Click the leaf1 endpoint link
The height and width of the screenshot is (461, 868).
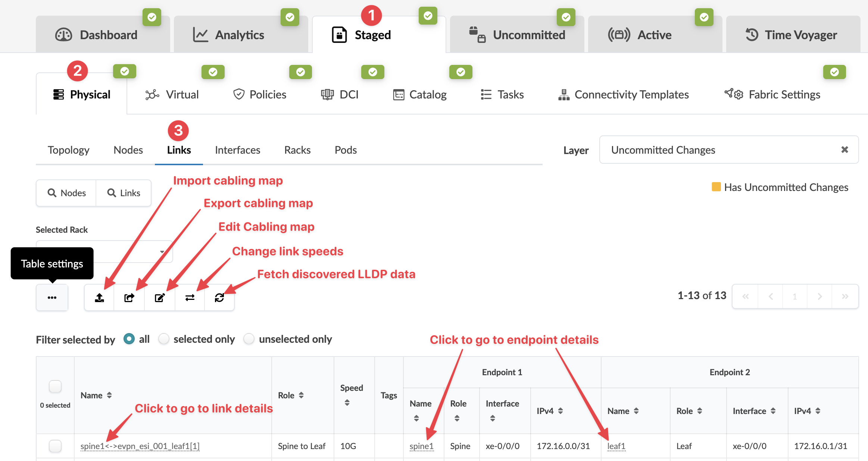[x=616, y=446]
